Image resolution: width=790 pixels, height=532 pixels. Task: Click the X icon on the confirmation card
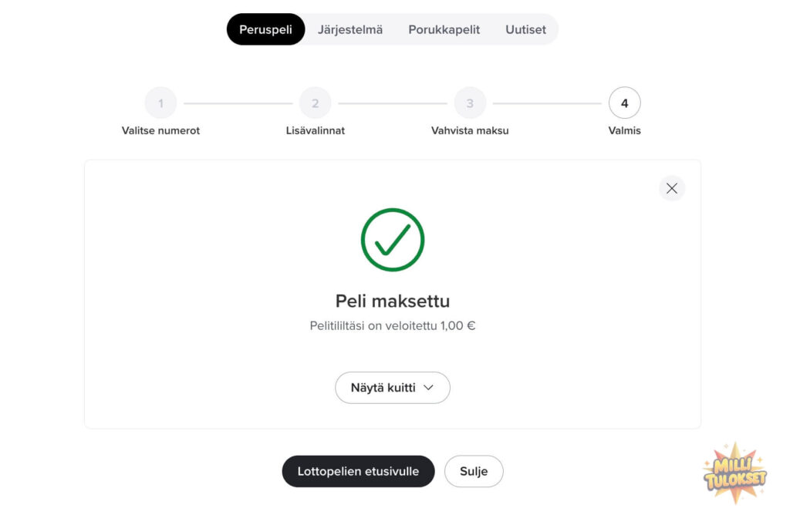(671, 188)
